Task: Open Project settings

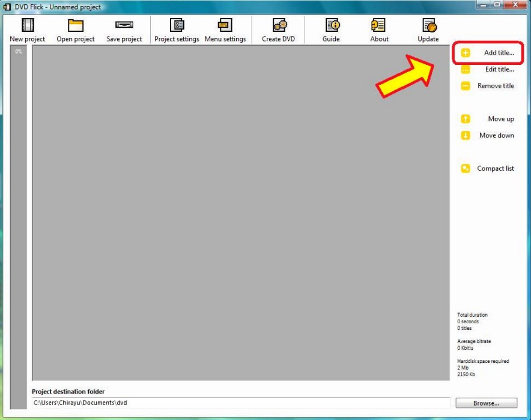Action: point(177,28)
